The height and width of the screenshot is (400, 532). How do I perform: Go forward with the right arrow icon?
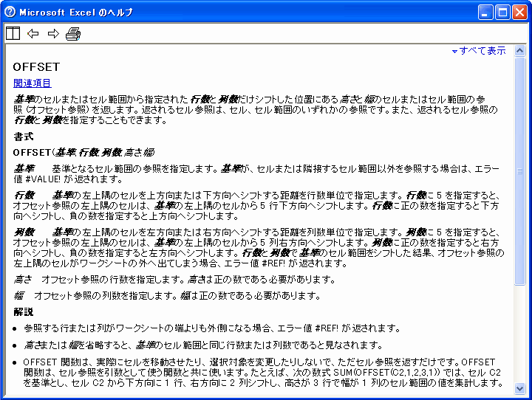[53, 33]
